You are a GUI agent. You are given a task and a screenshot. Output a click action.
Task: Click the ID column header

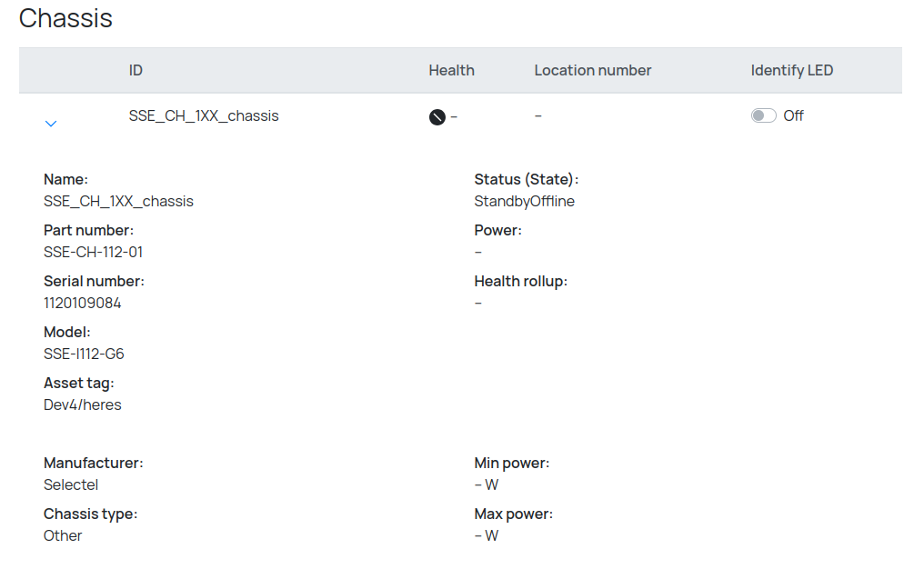click(136, 70)
